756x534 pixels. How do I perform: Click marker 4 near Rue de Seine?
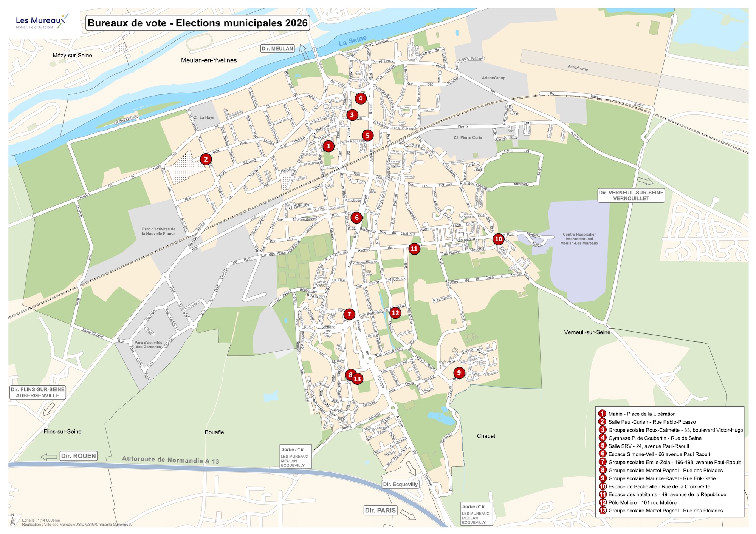point(360,99)
